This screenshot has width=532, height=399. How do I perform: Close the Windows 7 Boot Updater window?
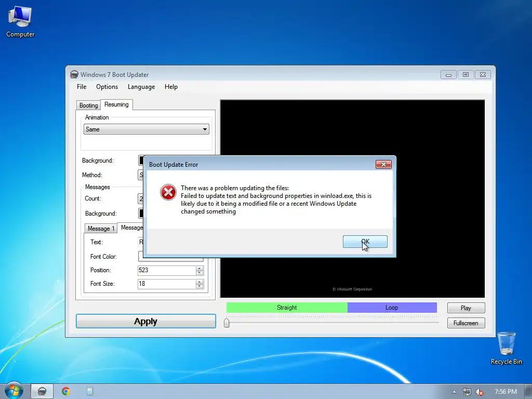483,75
